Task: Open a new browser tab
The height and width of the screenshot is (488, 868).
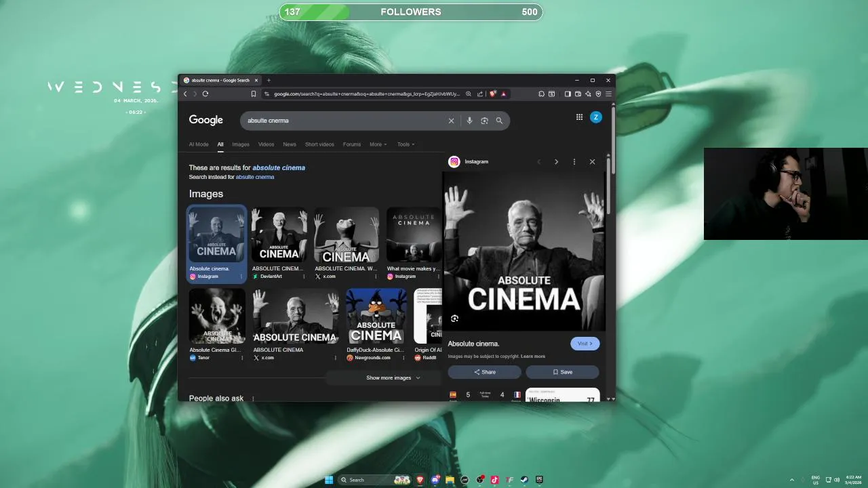Action: (x=269, y=80)
